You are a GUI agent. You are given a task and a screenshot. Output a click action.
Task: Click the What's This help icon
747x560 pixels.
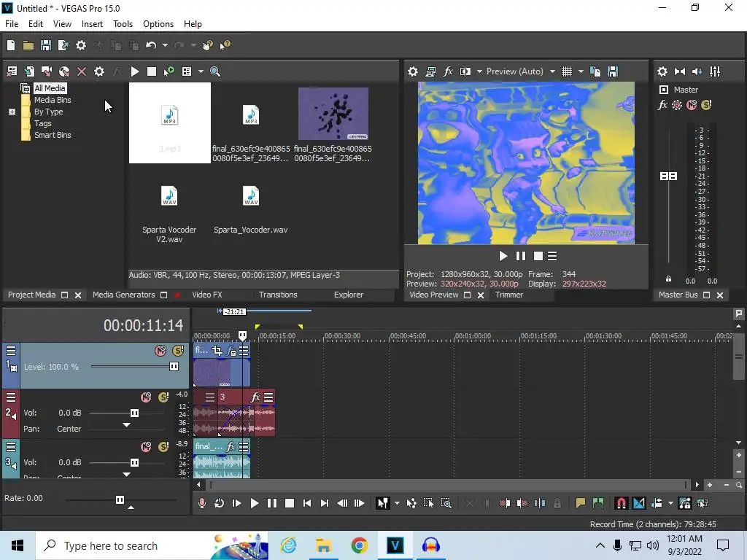tap(225, 45)
